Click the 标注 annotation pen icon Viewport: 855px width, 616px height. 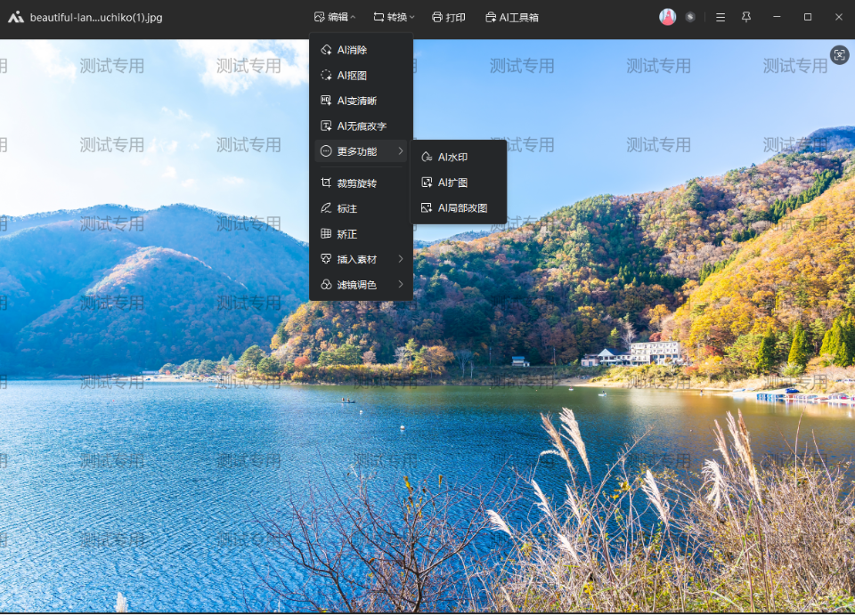click(x=326, y=208)
